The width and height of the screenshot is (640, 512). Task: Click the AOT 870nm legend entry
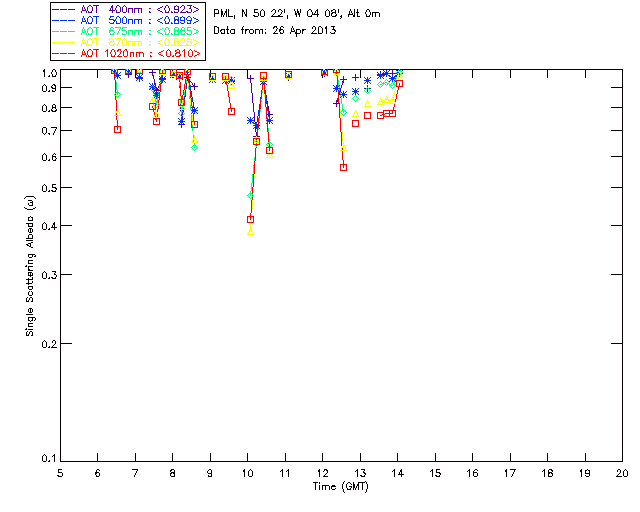pos(127,42)
